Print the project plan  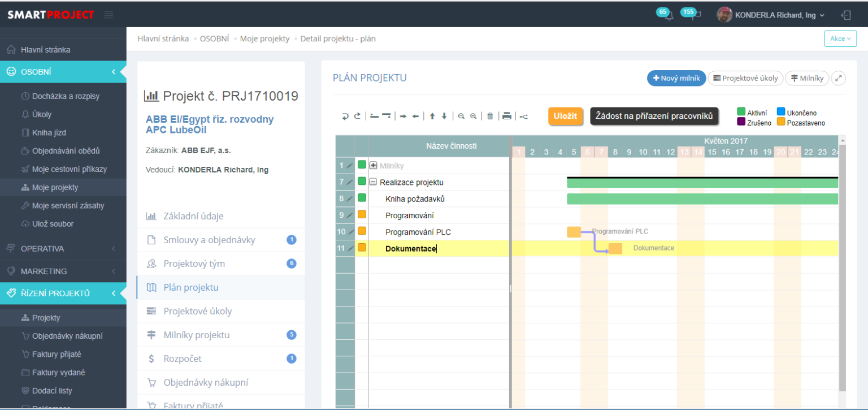(x=507, y=115)
